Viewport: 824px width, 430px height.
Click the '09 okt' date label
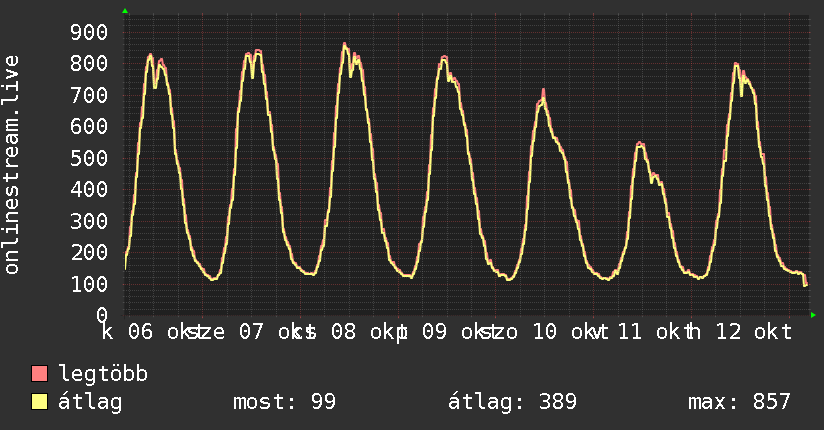click(x=460, y=332)
